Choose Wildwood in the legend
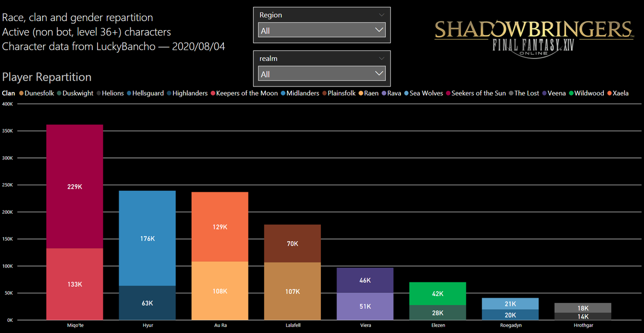The height and width of the screenshot is (333, 644). [586, 93]
